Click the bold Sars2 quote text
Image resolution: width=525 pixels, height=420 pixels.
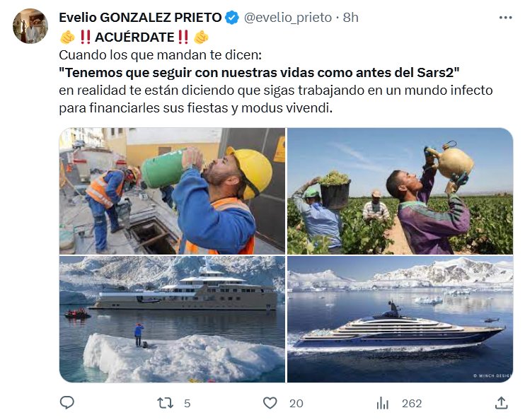[259, 73]
